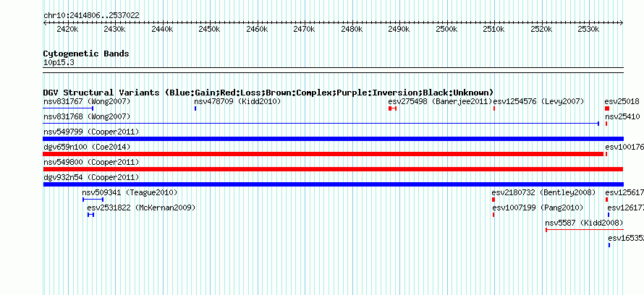Select the 2450k ruler position label
This screenshot has height=295, width=644.
[x=209, y=29]
